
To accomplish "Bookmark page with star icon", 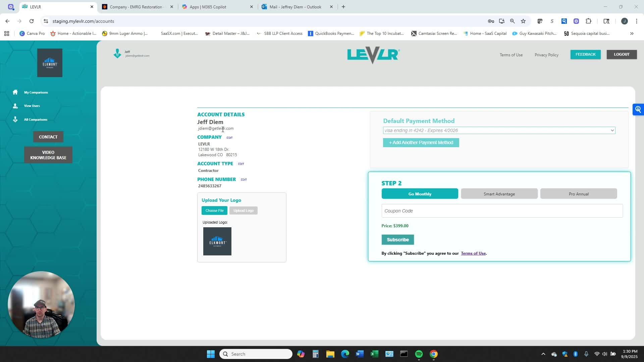I will [x=523, y=21].
